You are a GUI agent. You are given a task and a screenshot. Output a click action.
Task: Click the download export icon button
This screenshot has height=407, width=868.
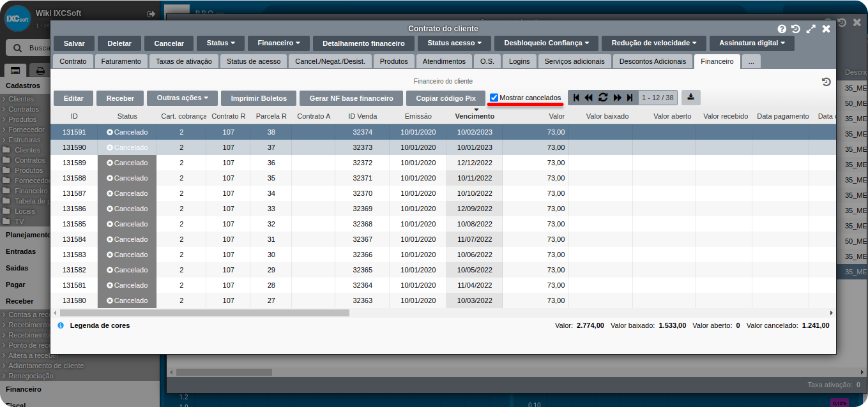click(x=691, y=98)
